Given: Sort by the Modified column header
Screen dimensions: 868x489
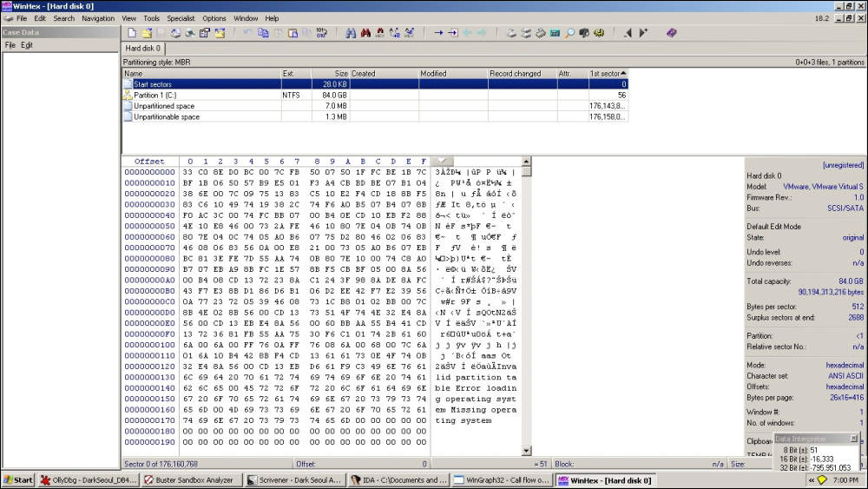Looking at the screenshot, I should click(x=453, y=73).
